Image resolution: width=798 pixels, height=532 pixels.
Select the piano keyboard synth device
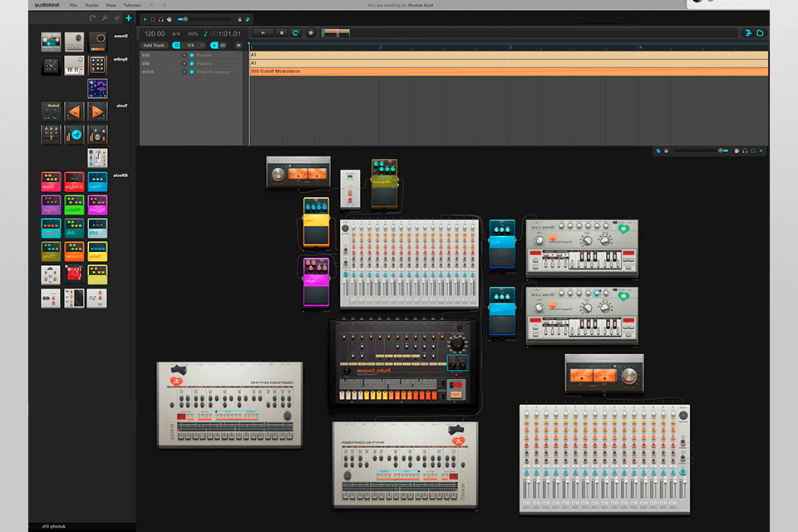75,66
